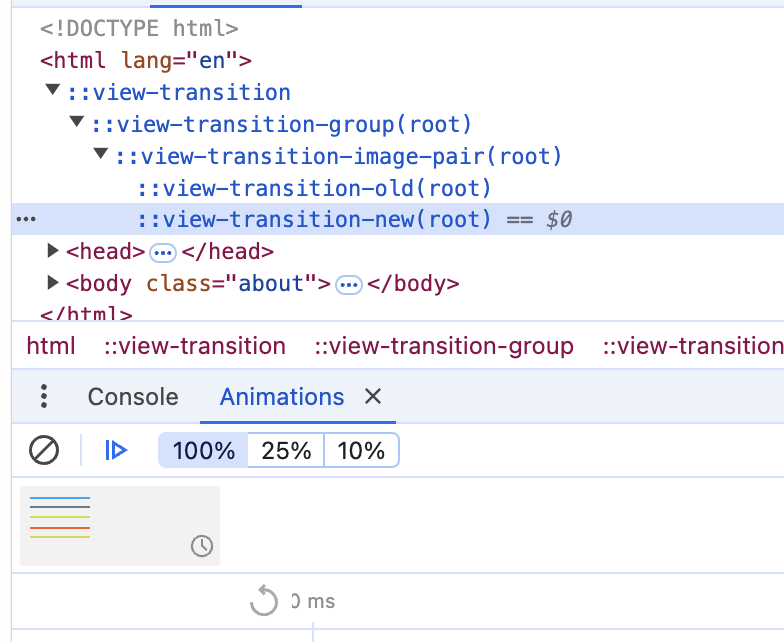Set animation speed to 10%
Screen dimensions: 784x642
point(361,451)
